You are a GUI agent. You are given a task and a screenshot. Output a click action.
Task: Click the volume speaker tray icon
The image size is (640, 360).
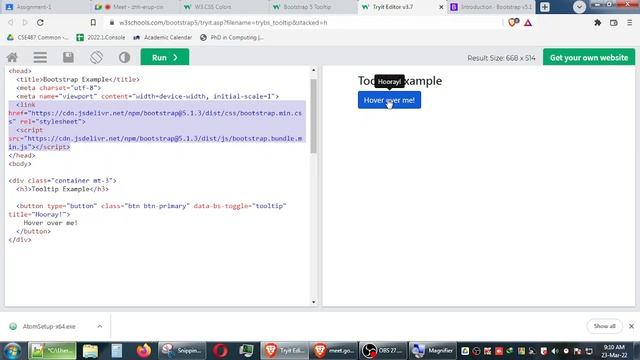(x=555, y=351)
